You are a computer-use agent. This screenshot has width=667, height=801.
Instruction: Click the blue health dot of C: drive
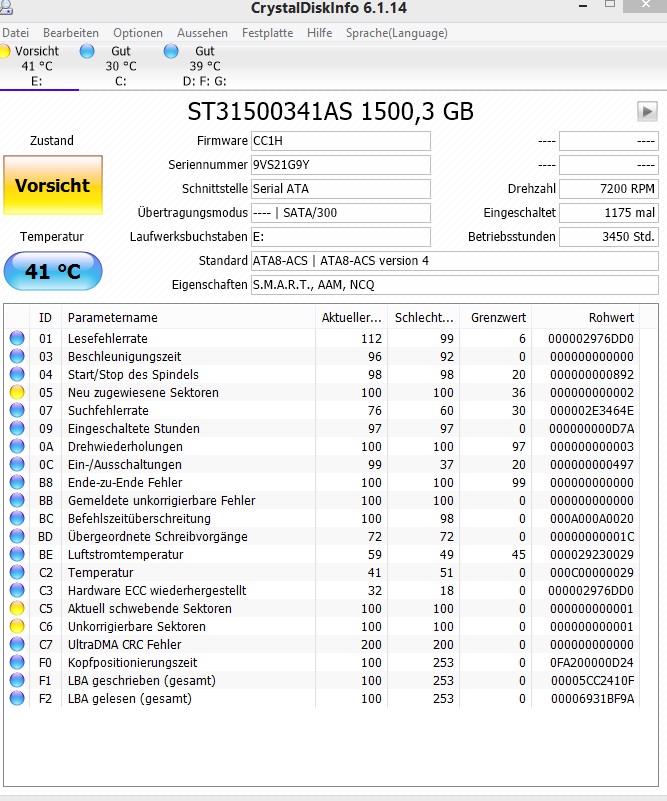point(87,51)
